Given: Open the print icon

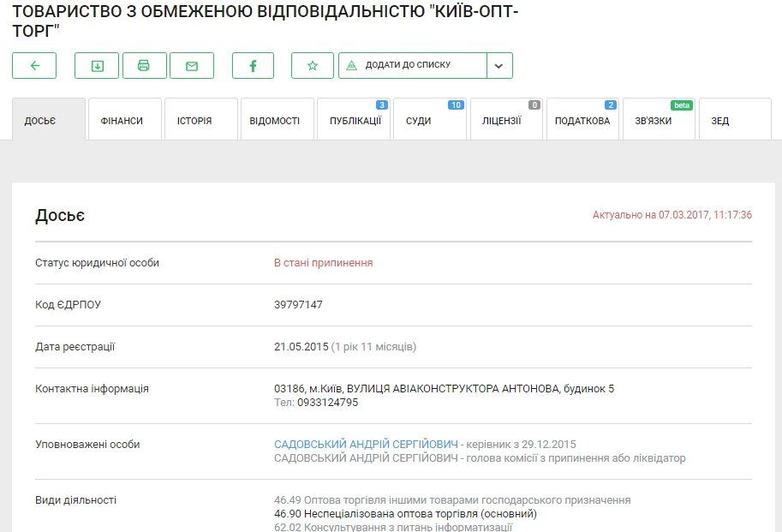Looking at the screenshot, I should coord(144,65).
